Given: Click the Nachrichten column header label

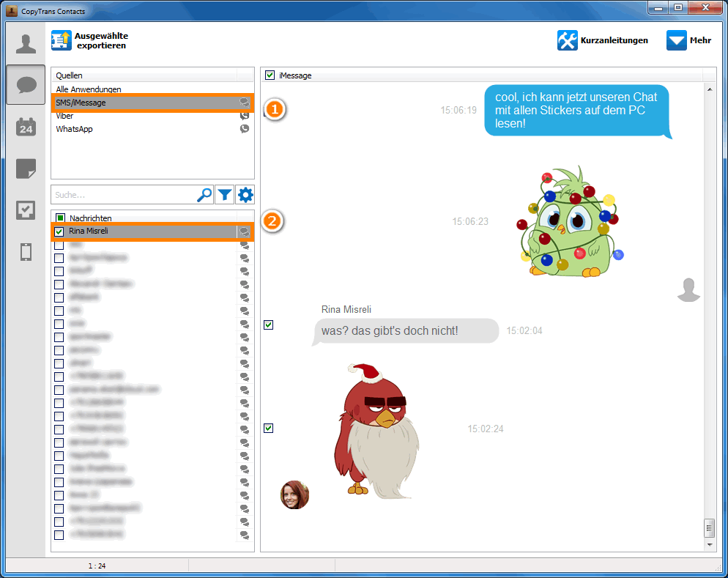Looking at the screenshot, I should pyautogui.click(x=91, y=218).
